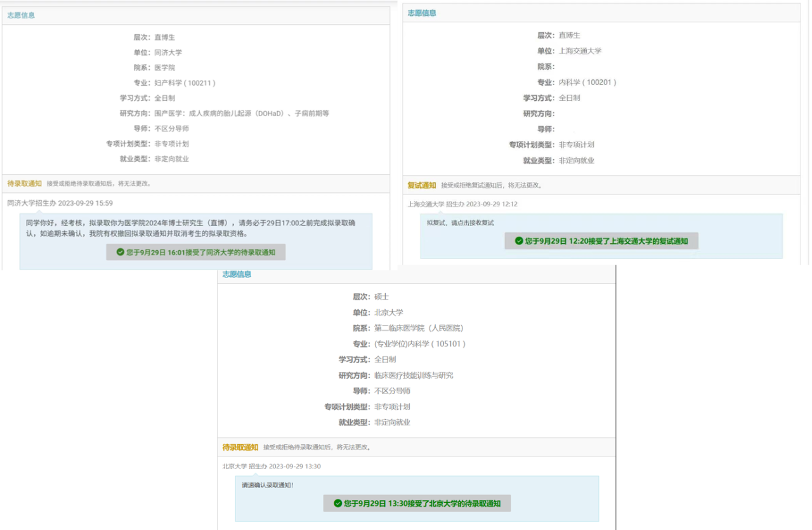Click the '您于9月29日 12:20接受了上海交通大学的复试通知' button

(x=601, y=241)
